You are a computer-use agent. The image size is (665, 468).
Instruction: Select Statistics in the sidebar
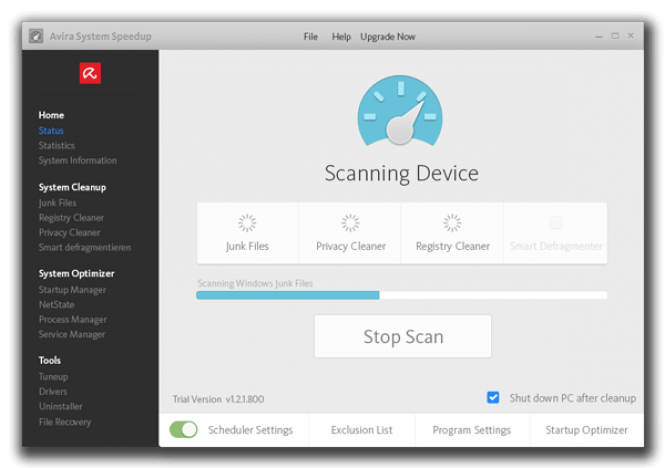point(56,146)
